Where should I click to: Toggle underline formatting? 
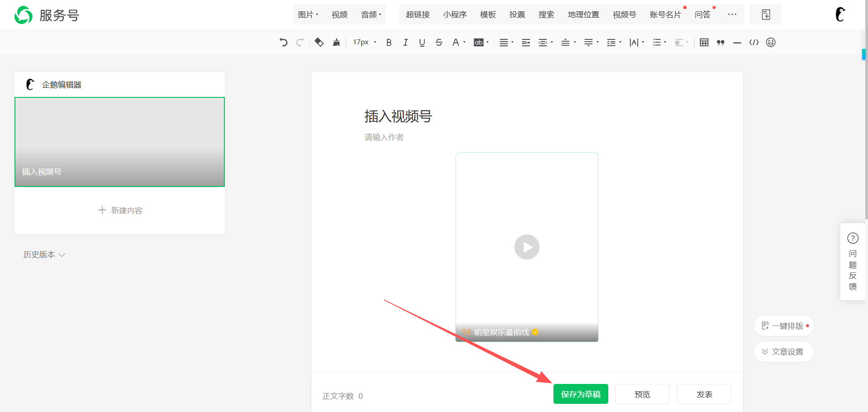coord(422,43)
